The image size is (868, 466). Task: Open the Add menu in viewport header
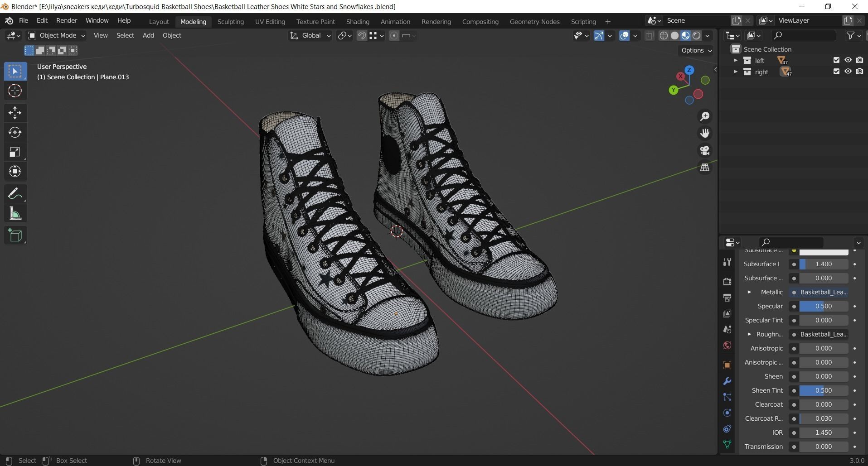pos(148,35)
